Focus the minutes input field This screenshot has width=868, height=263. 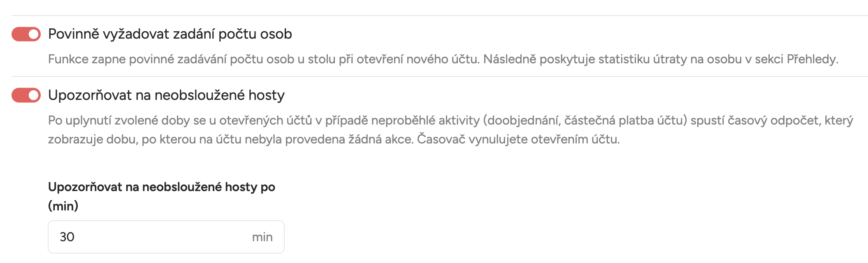[152, 237]
